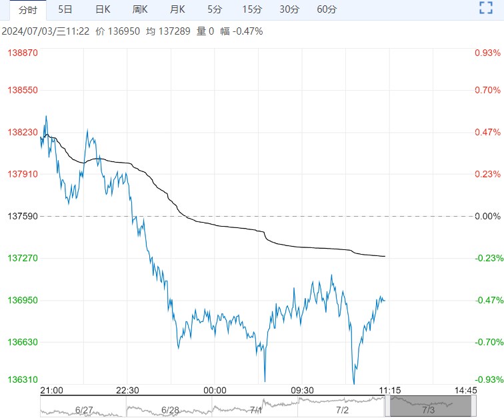Grab the right handle of 7/3 range
The image size is (504, 420).
click(473, 406)
